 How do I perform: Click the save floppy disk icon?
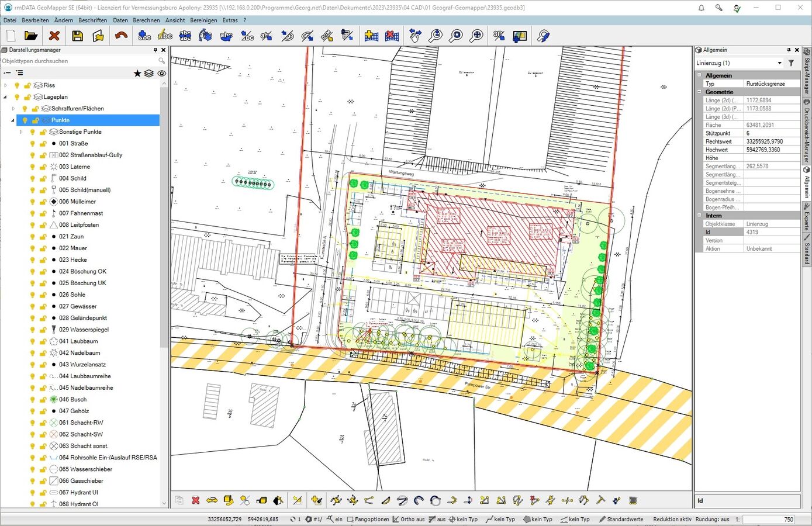[77, 36]
